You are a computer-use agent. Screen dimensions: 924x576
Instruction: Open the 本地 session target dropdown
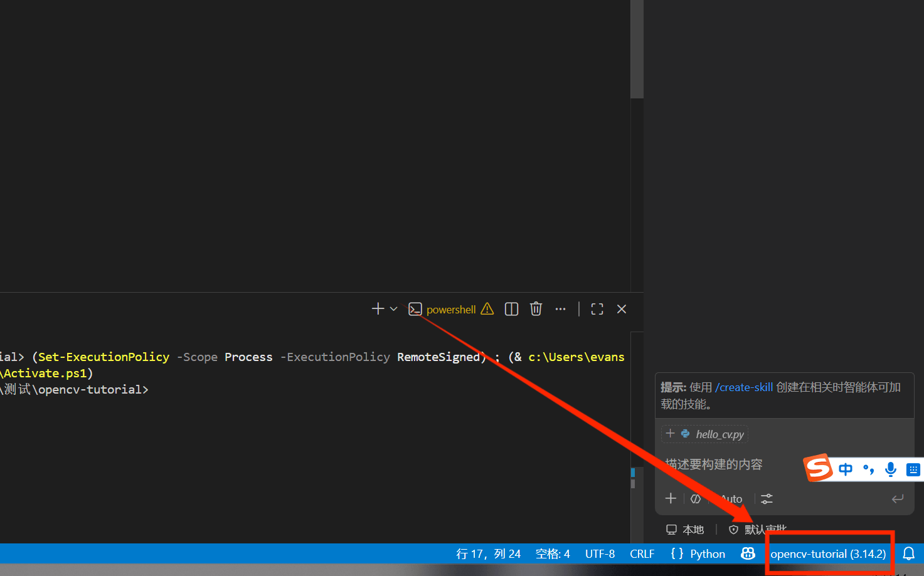pyautogui.click(x=685, y=530)
